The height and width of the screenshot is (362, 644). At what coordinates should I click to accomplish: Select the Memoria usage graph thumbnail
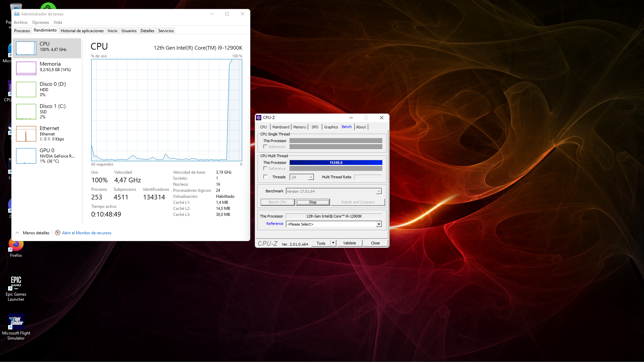26,68
